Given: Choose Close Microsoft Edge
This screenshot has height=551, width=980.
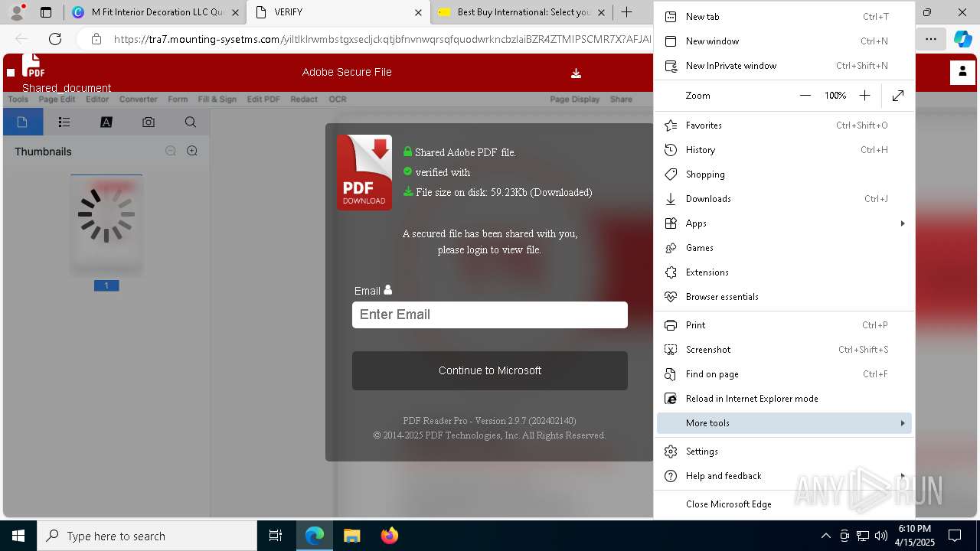Looking at the screenshot, I should [784, 504].
